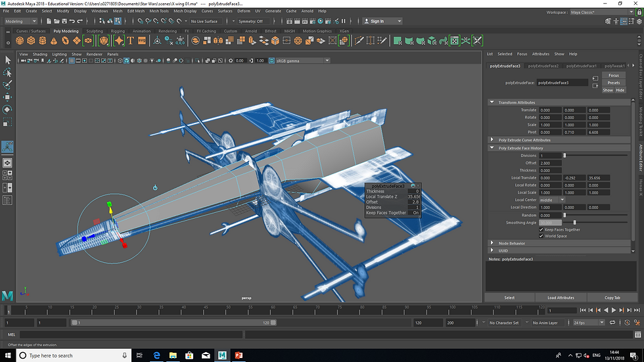
Task: Create a polygon cone from the shelf
Action: 54,41
